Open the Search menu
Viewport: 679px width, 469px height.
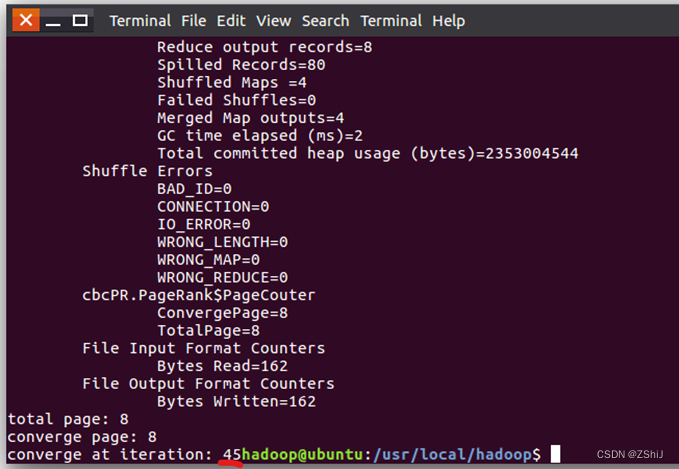click(x=326, y=21)
